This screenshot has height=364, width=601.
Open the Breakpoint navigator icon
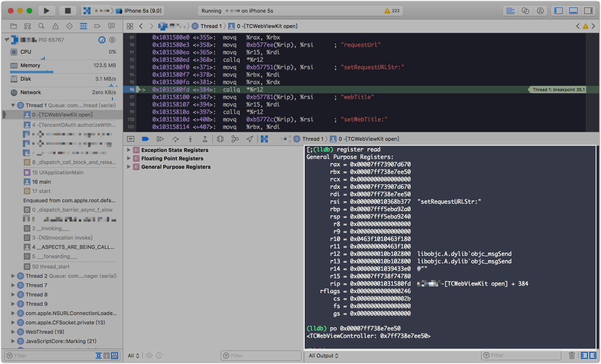(x=98, y=26)
